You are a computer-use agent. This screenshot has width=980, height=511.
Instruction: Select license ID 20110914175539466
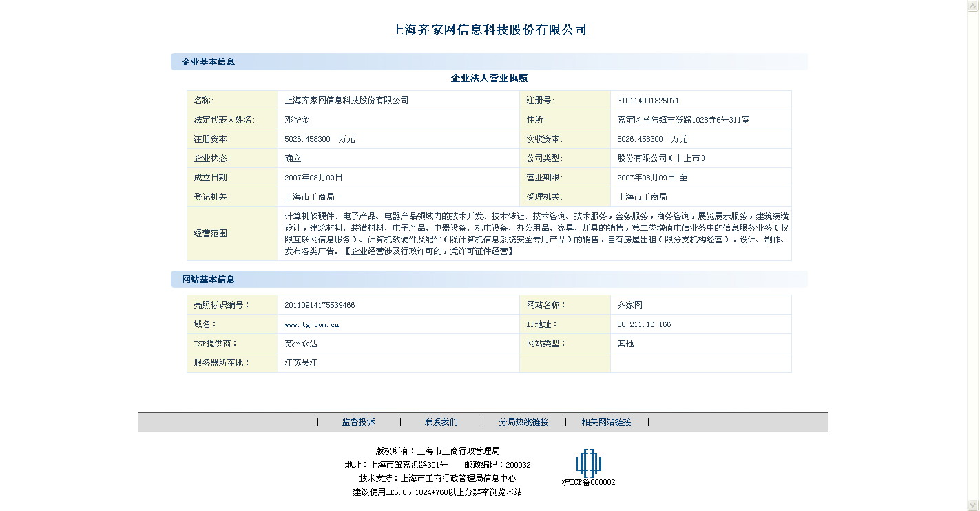coord(320,305)
